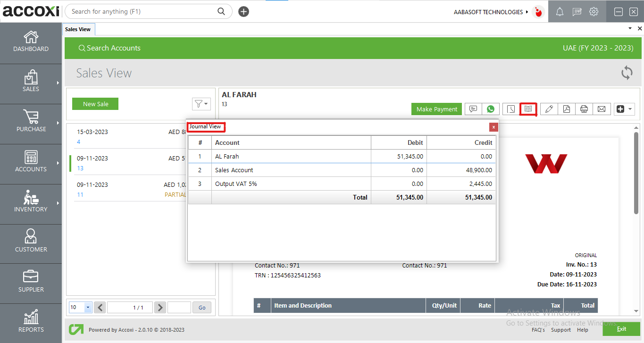Switch to the Sales View tab
Image resolution: width=644 pixels, height=343 pixels.
coord(78,29)
